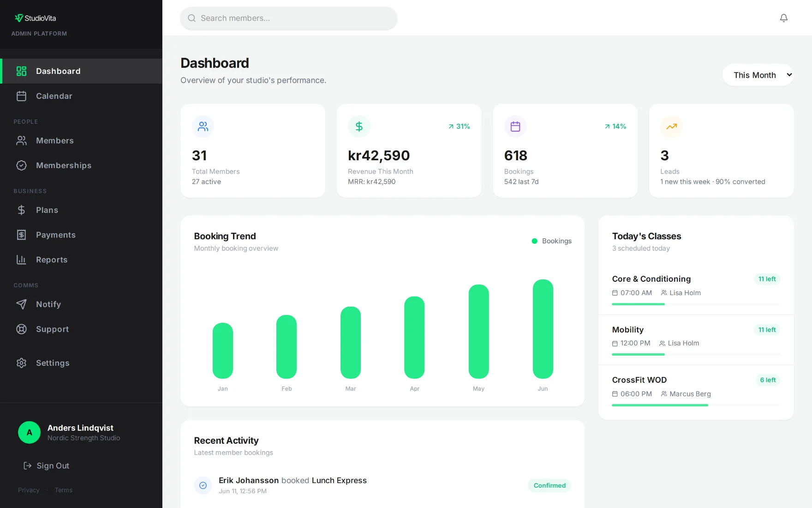Image resolution: width=812 pixels, height=508 pixels.
Task: Open Reports in sidebar
Action: coord(81,260)
